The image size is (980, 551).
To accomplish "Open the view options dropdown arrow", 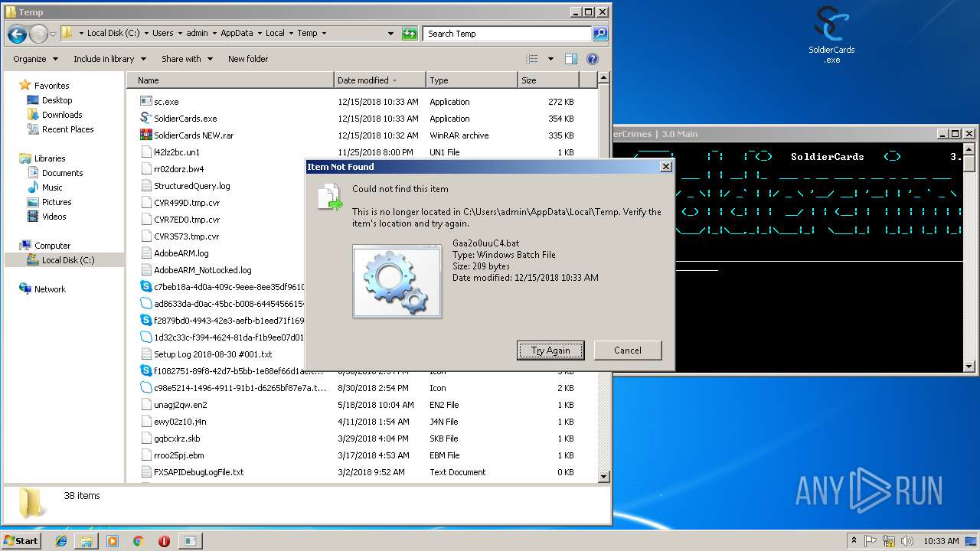I will tap(550, 59).
